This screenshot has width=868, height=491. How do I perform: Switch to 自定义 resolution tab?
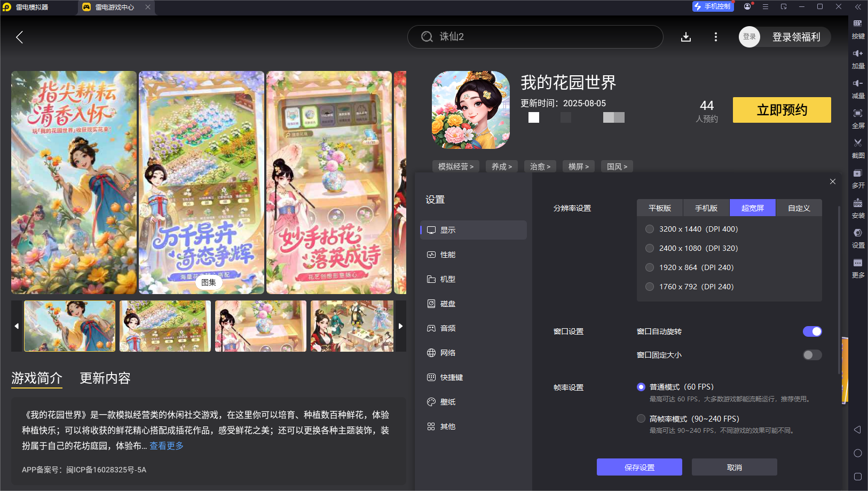click(799, 208)
